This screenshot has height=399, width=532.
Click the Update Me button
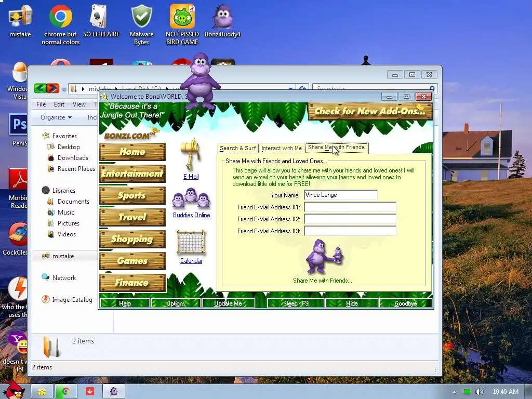pos(228,303)
